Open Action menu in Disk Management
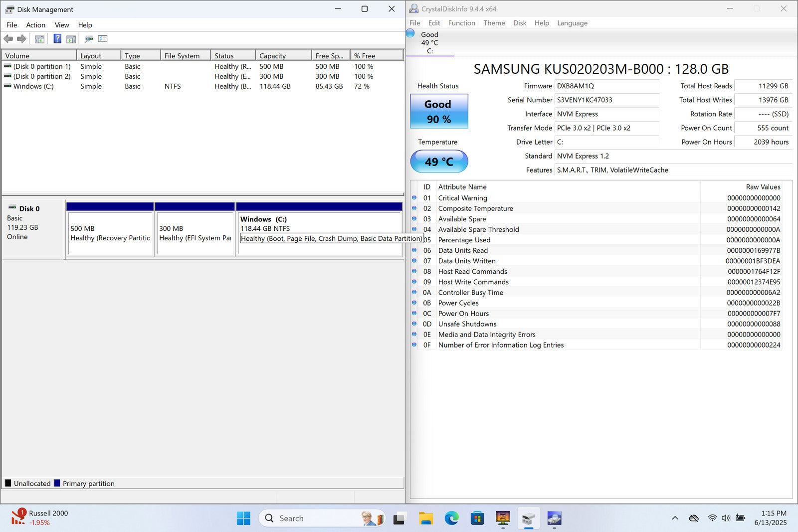Viewport: 798px width, 532px height. [x=35, y=25]
